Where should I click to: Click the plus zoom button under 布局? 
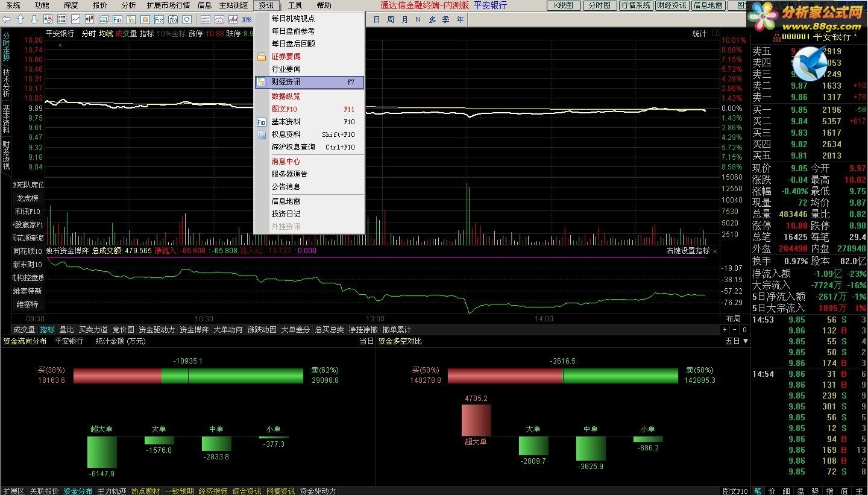(x=725, y=330)
